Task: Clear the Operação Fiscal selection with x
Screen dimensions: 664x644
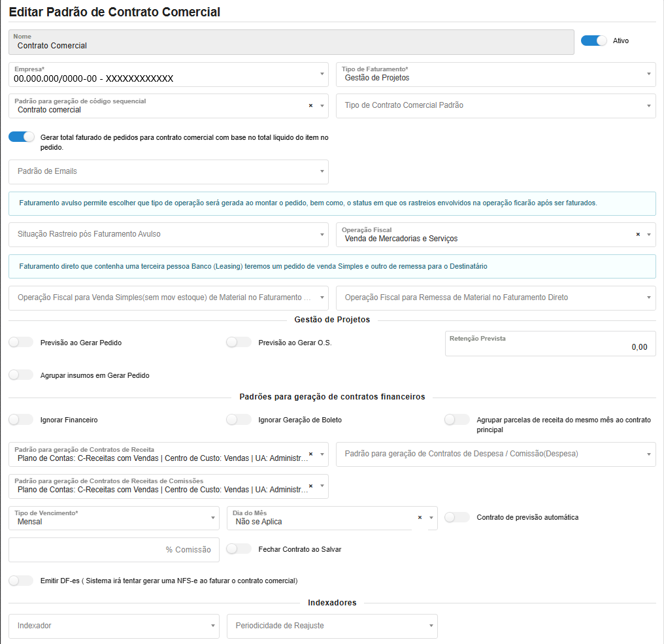Action: (x=638, y=234)
